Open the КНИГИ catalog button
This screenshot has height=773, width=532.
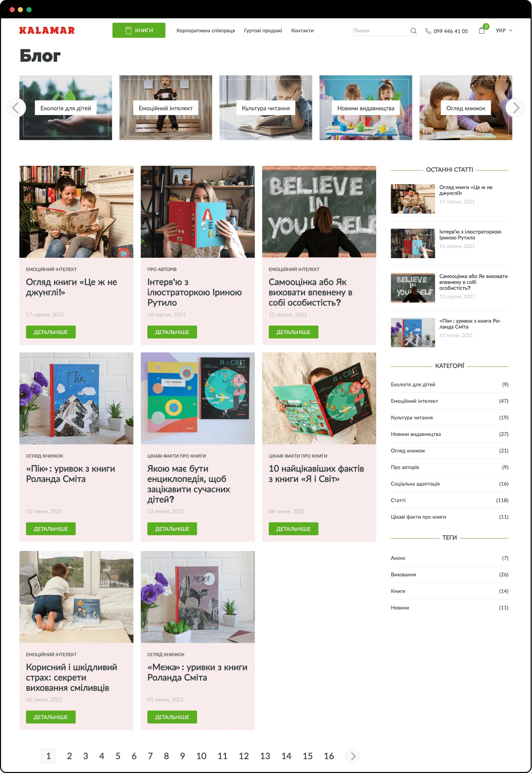click(x=139, y=30)
